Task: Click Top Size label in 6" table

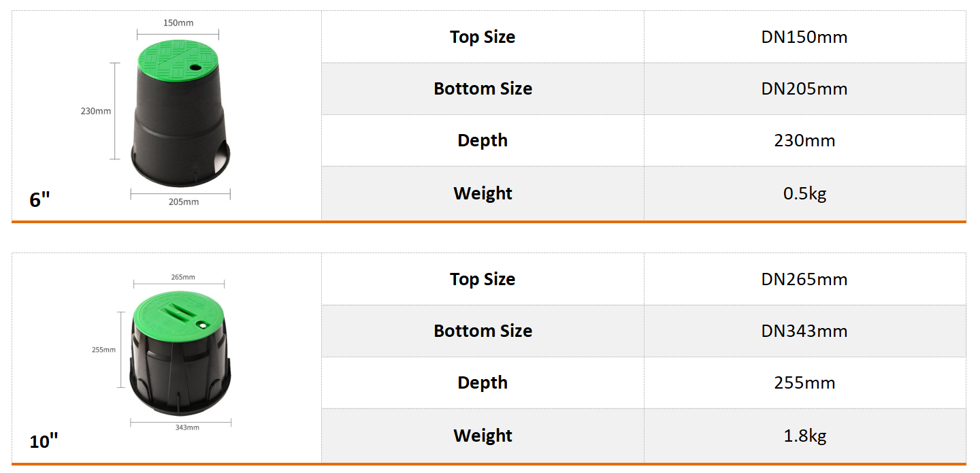Action: coord(483,37)
